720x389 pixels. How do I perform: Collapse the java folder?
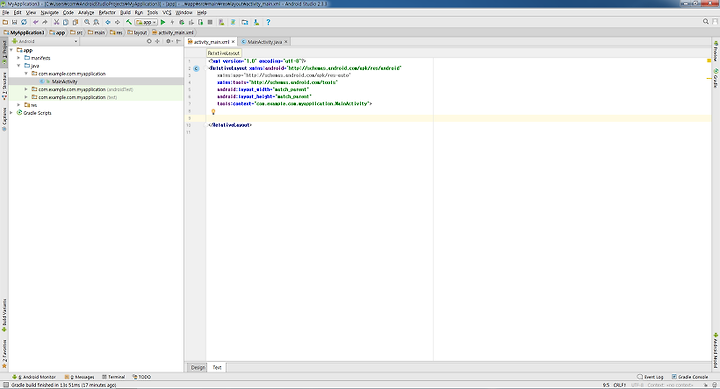(19, 66)
